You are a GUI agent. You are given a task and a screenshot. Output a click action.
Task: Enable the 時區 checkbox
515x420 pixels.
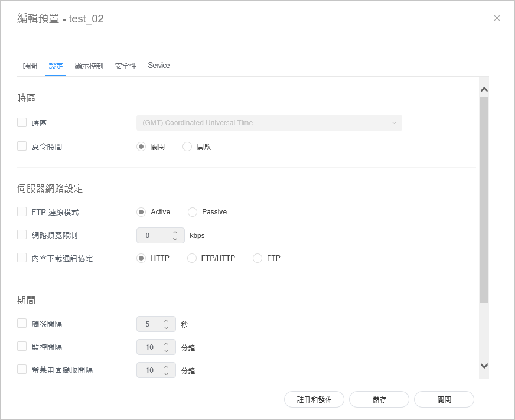tap(22, 123)
